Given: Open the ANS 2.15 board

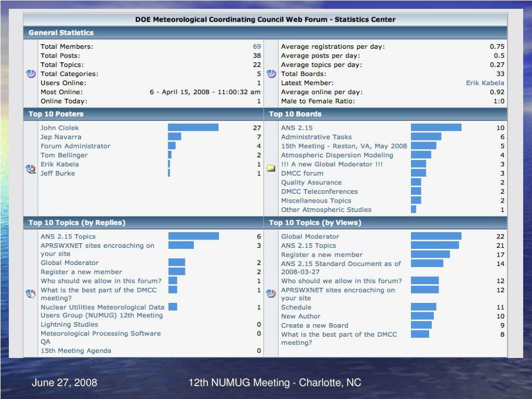Looking at the screenshot, I should pyautogui.click(x=297, y=128).
